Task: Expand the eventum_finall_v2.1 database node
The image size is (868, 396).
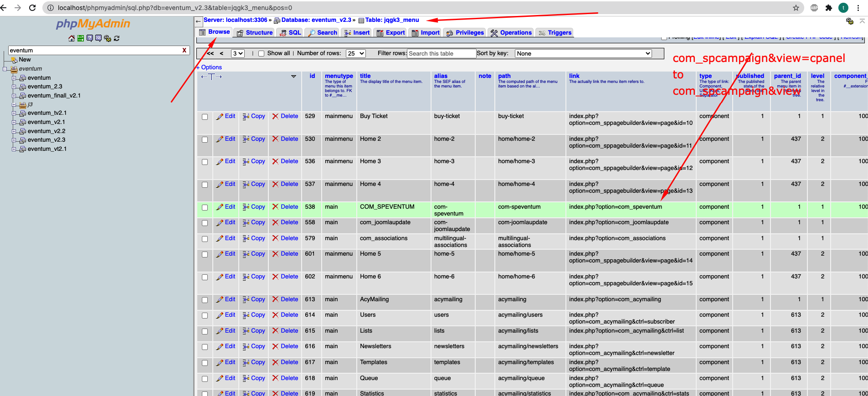Action: tap(14, 96)
